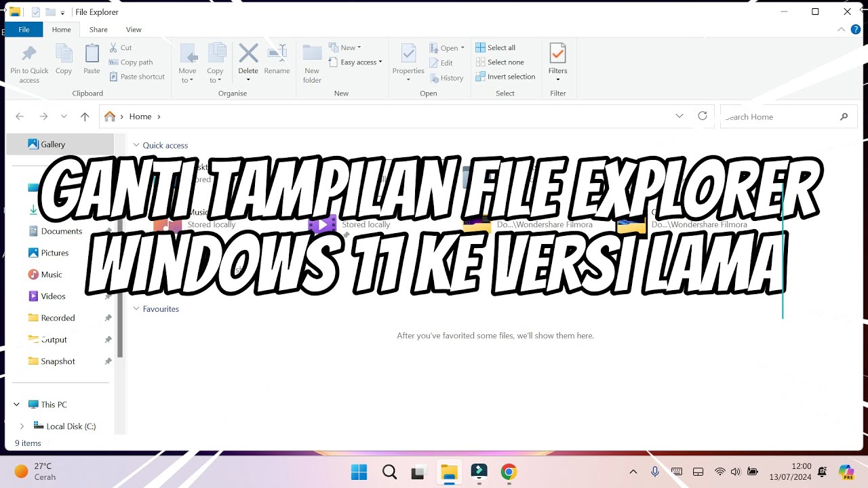Create a New folder
The image size is (868, 488).
coord(312,64)
